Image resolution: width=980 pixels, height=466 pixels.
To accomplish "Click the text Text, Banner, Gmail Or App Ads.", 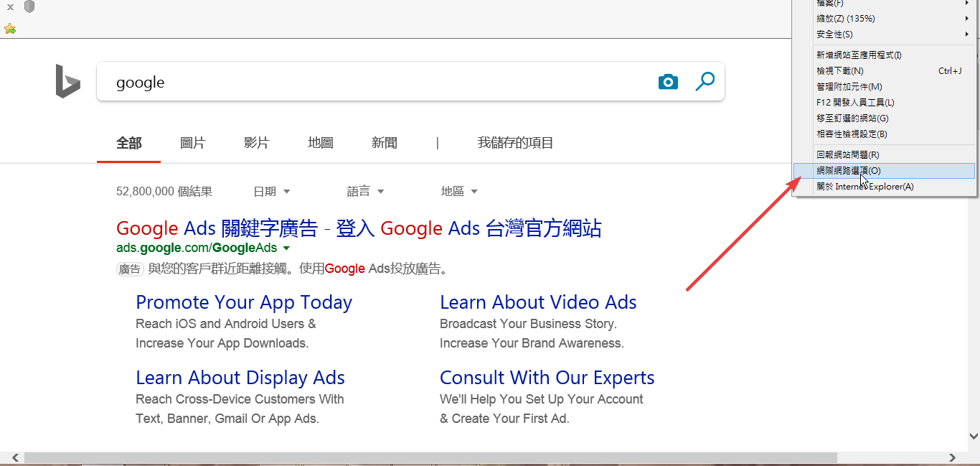I will (227, 419).
